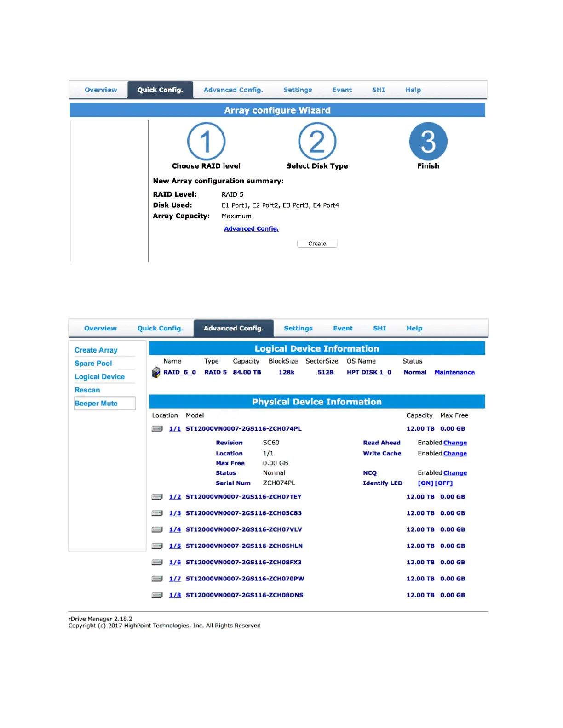This screenshot has height=728, width=563.
Task: Open the Settings tab in lower panel
Action: click(298, 329)
